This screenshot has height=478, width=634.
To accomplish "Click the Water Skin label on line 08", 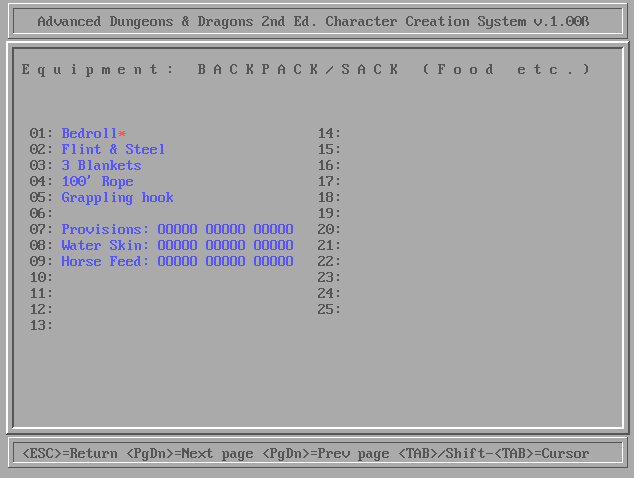I will click(105, 245).
